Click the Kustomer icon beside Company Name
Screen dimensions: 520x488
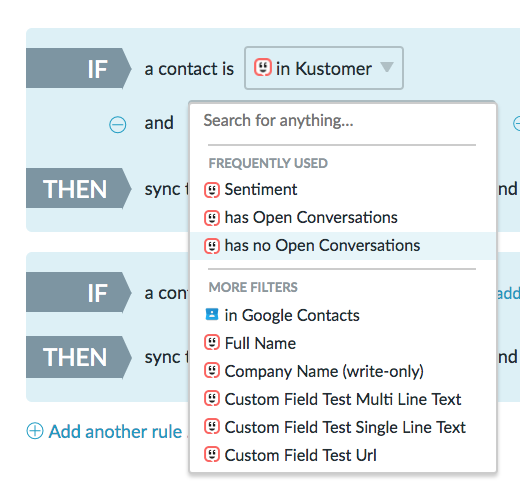pos(212,370)
